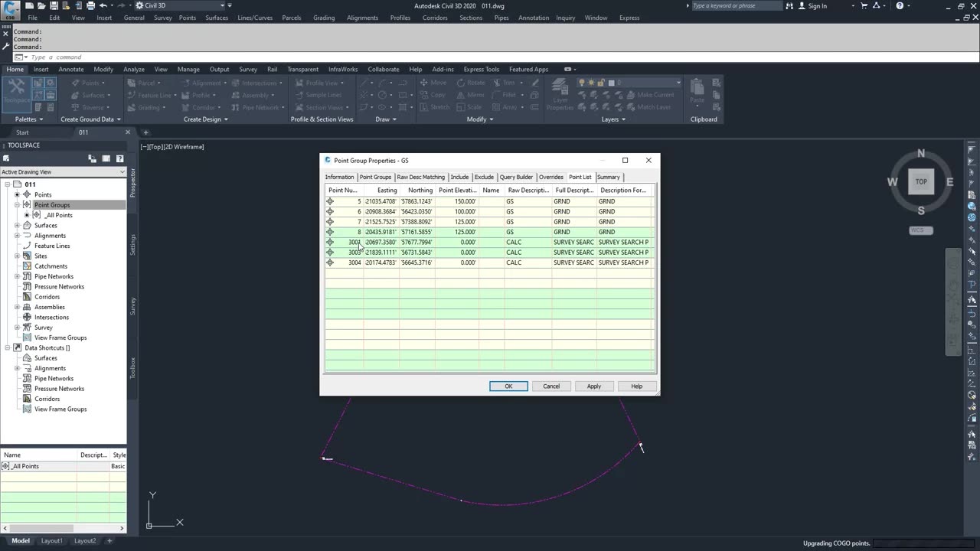Screen dimensions: 980x551
Task: Click the Points node icon in Prospector tree
Action: 27,194
